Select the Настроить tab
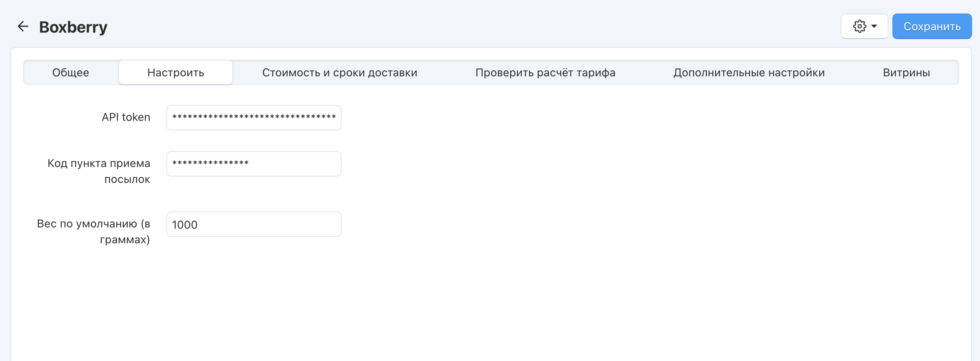Screen dimensions: 980x361 pyautogui.click(x=176, y=73)
